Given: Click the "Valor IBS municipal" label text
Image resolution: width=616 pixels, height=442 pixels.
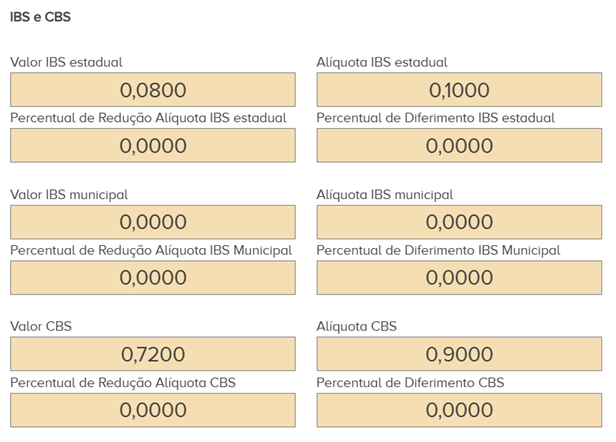Looking at the screenshot, I should [69, 194].
